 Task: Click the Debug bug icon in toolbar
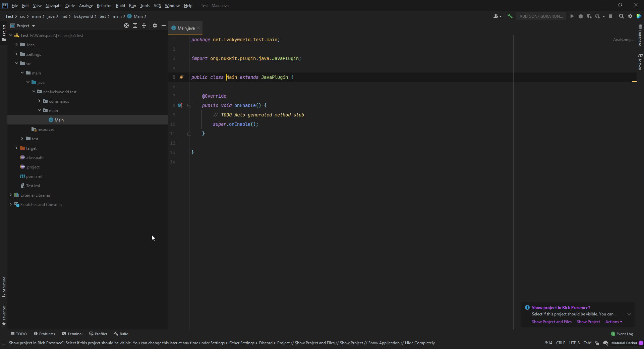[581, 16]
